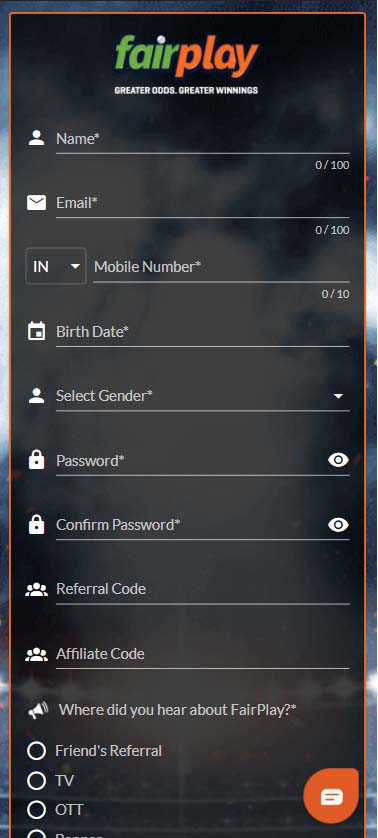Image resolution: width=378 pixels, height=838 pixels.
Task: Click the person icon beside Name
Action: [x=36, y=138]
